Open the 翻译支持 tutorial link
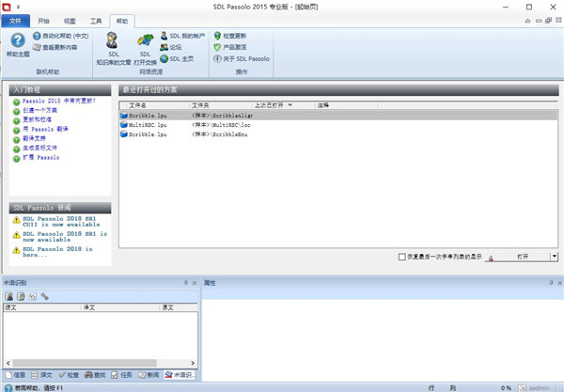 tap(34, 138)
